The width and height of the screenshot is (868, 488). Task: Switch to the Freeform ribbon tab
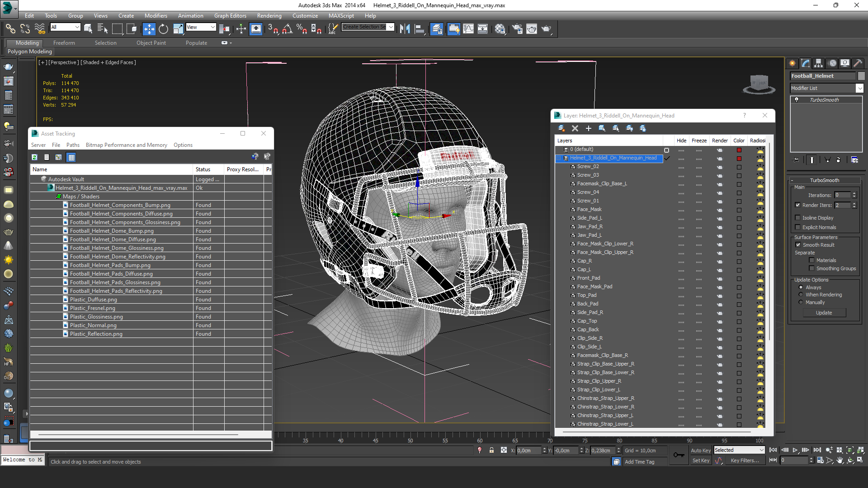(64, 43)
